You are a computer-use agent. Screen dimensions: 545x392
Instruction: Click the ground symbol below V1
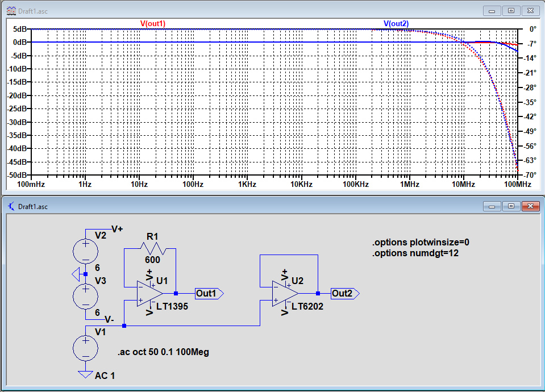85,374
